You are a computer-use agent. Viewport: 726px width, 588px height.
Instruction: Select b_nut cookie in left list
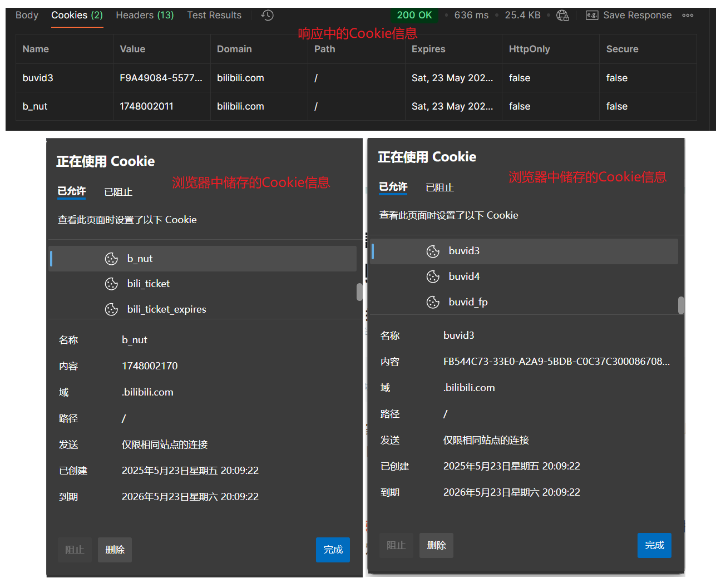[203, 259]
